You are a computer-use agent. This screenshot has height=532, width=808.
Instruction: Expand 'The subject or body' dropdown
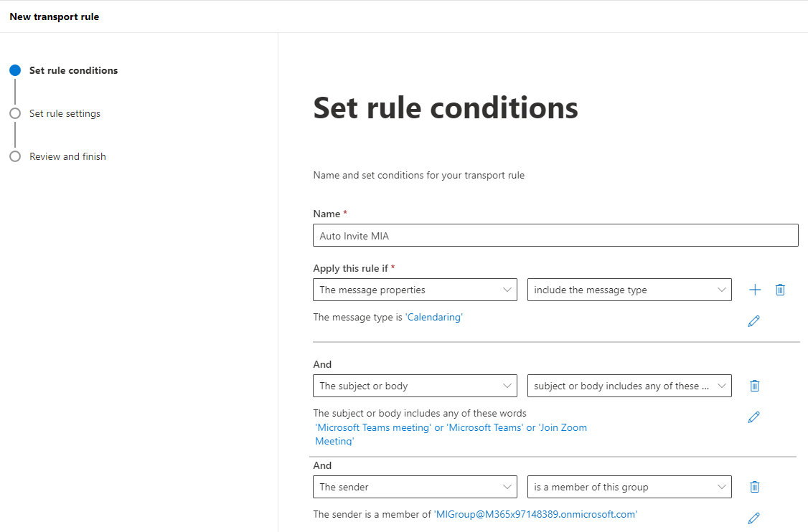point(415,386)
